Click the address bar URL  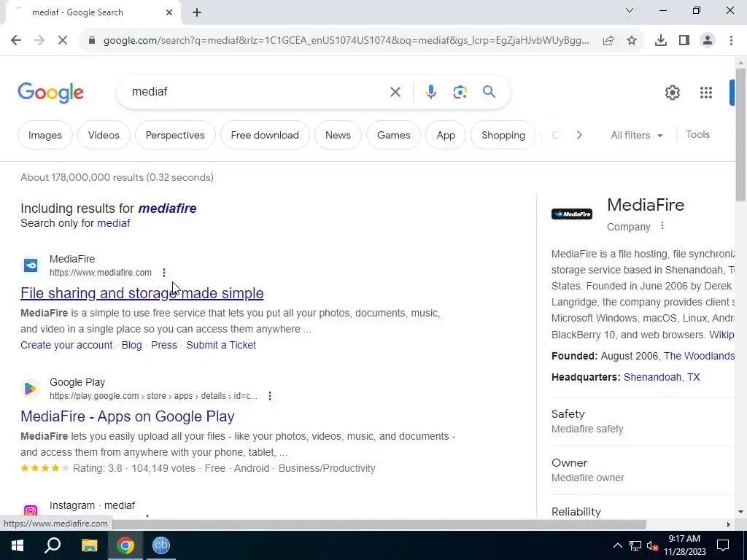pyautogui.click(x=346, y=41)
